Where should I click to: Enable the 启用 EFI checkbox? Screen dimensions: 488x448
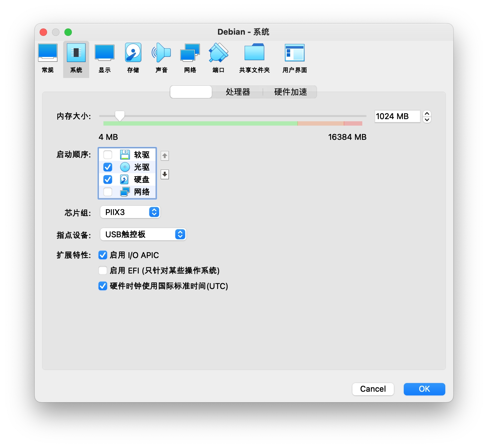point(103,270)
